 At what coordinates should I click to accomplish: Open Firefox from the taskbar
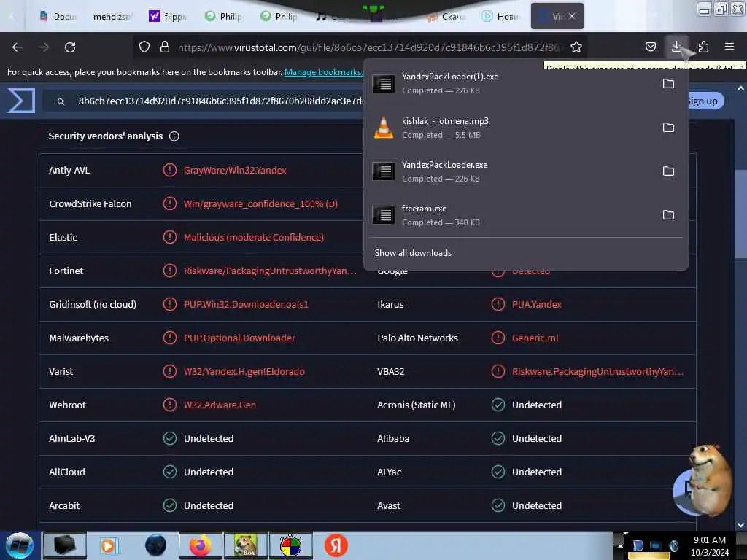tap(200, 545)
